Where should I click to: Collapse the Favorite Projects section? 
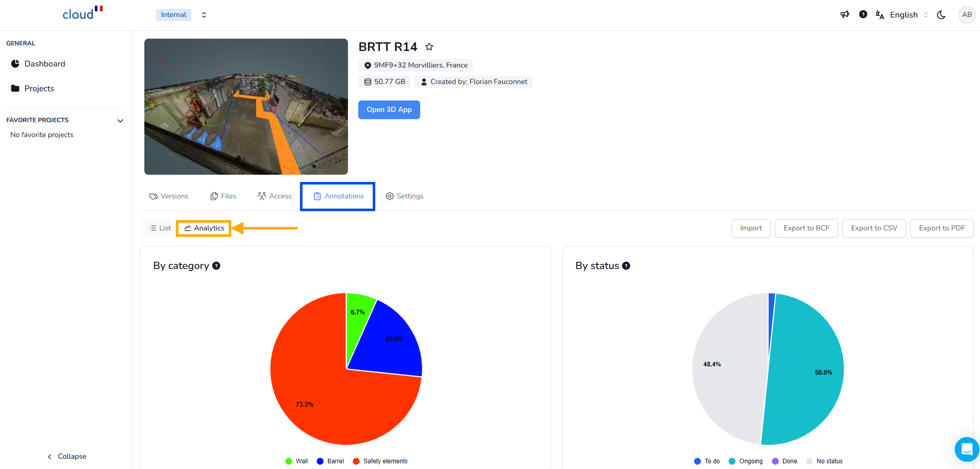point(120,121)
